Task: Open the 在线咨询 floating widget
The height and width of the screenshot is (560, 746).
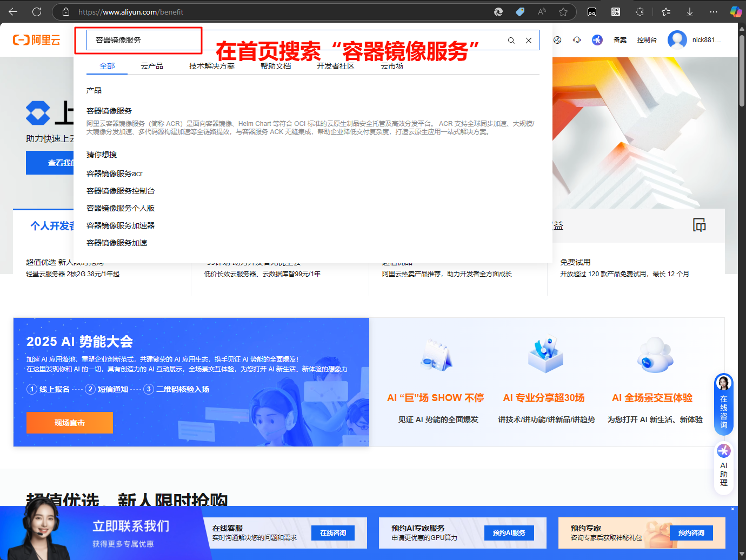Action: (x=724, y=403)
